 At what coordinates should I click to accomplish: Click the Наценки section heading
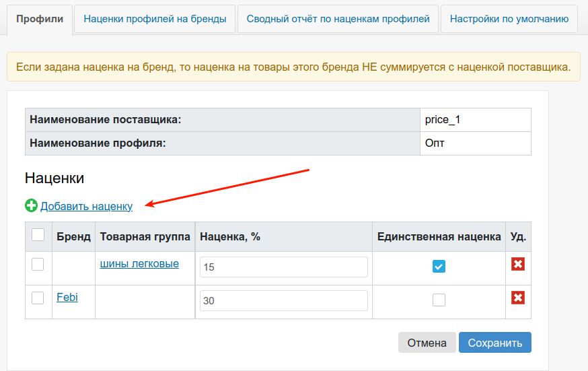click(54, 178)
